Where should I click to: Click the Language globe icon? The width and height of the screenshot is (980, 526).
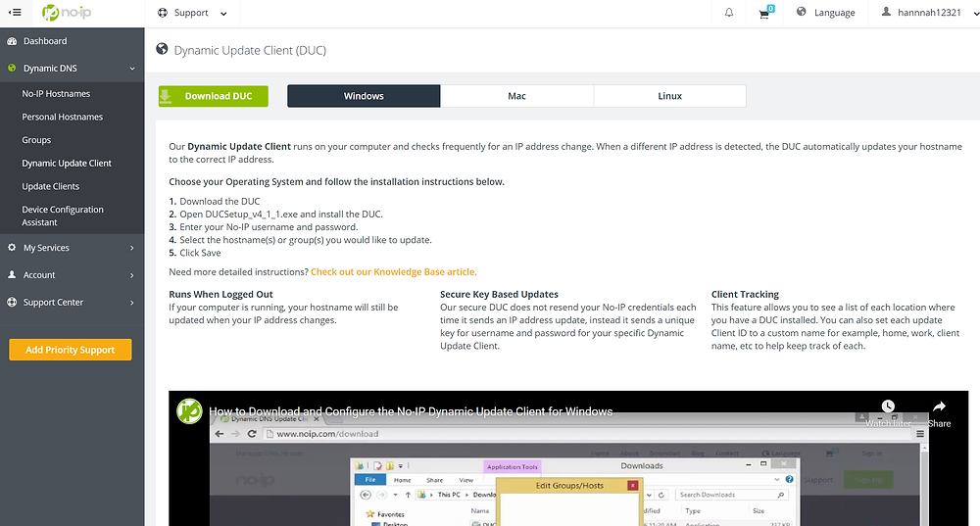802,12
